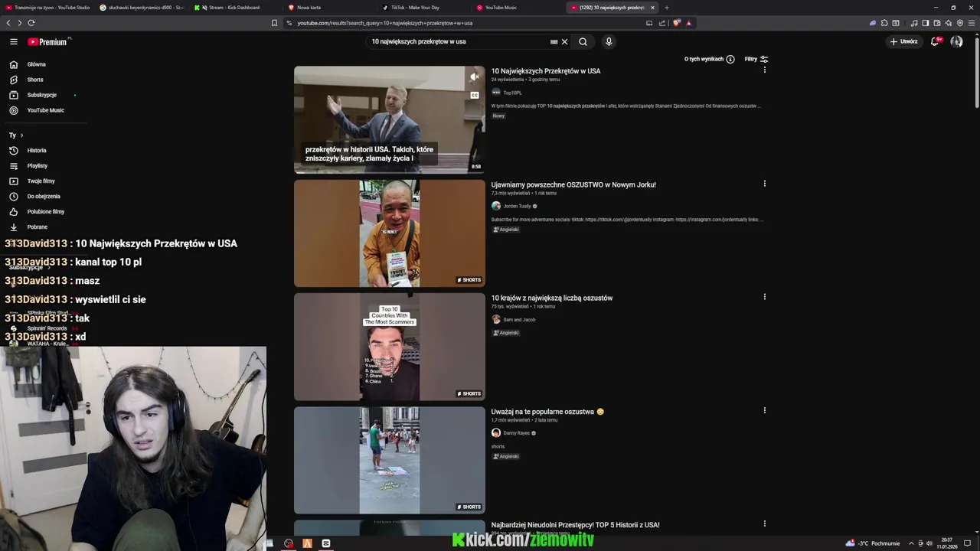Open Brave Rewards triangle icon
Viewport: 980px width, 551px height.
point(689,23)
